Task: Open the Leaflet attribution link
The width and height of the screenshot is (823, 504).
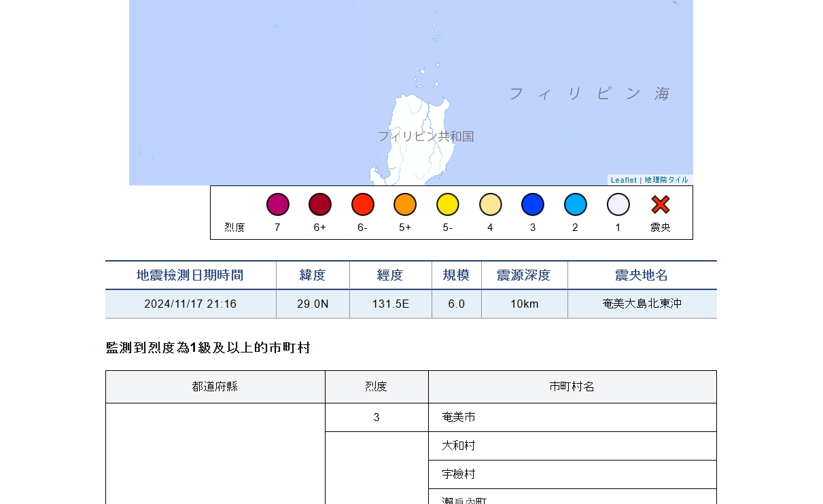Action: pos(623,180)
